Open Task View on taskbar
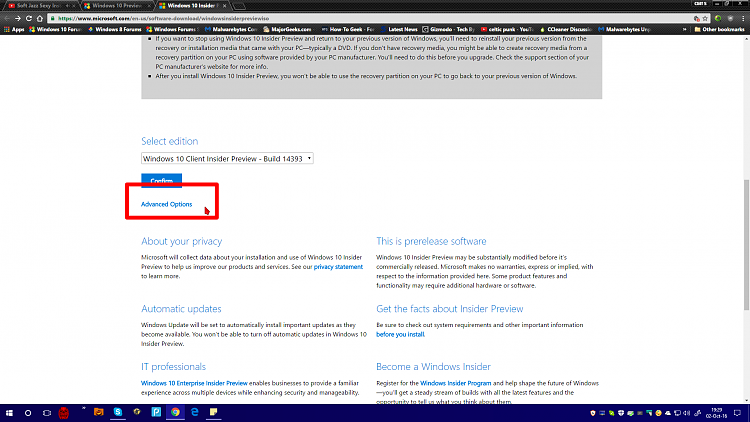This screenshot has height=422, width=750. [x=47, y=412]
